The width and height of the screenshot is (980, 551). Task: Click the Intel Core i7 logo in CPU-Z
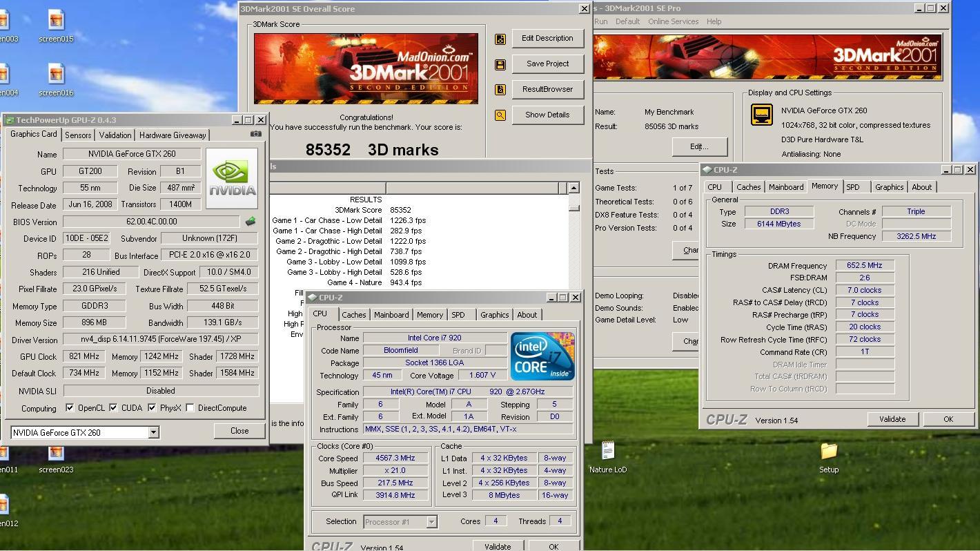coord(542,356)
